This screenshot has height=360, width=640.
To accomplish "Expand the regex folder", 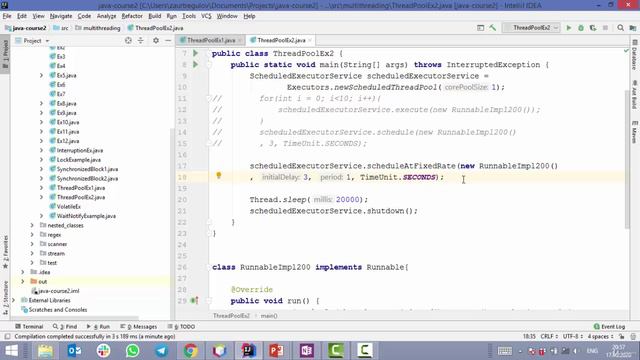I will pyautogui.click(x=32, y=235).
